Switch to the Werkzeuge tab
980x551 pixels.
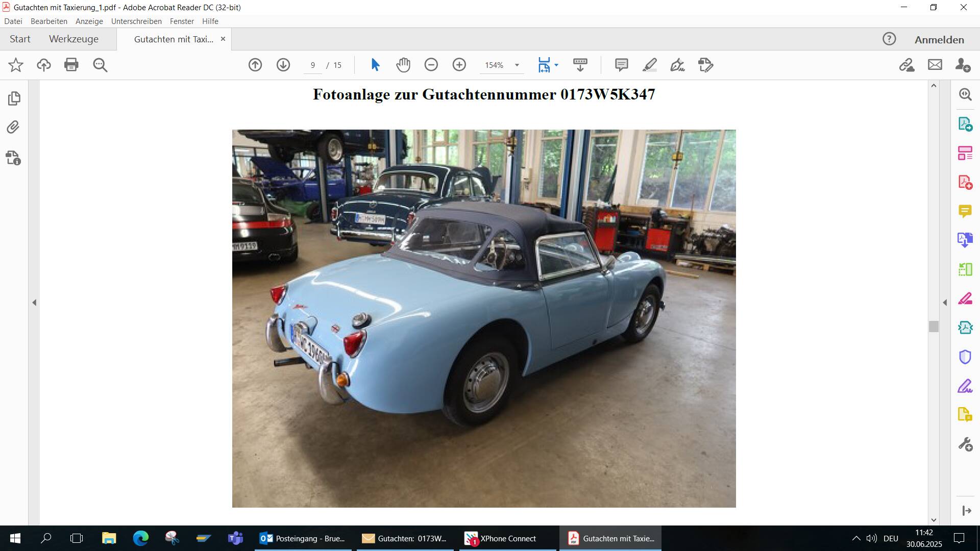pyautogui.click(x=73, y=39)
